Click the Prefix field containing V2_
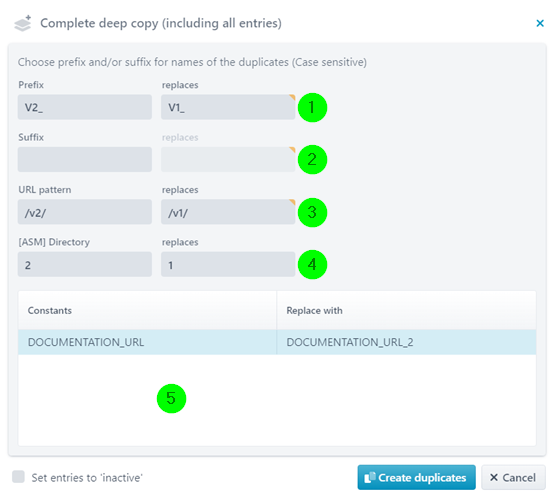The image size is (554, 496). pyautogui.click(x=85, y=107)
